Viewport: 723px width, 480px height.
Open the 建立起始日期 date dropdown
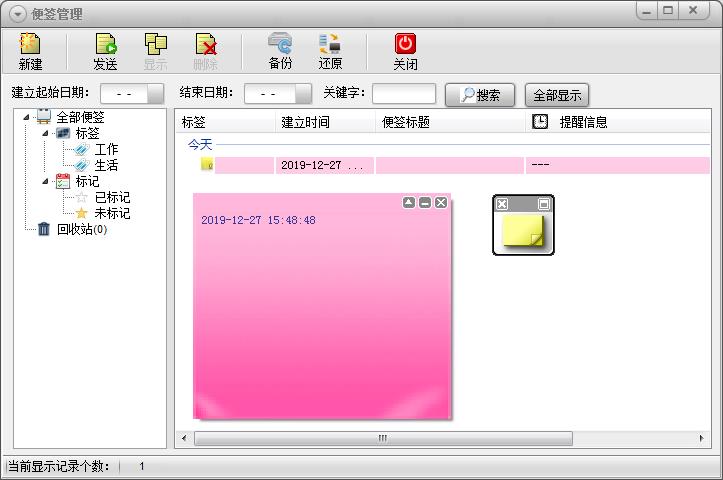tap(155, 94)
